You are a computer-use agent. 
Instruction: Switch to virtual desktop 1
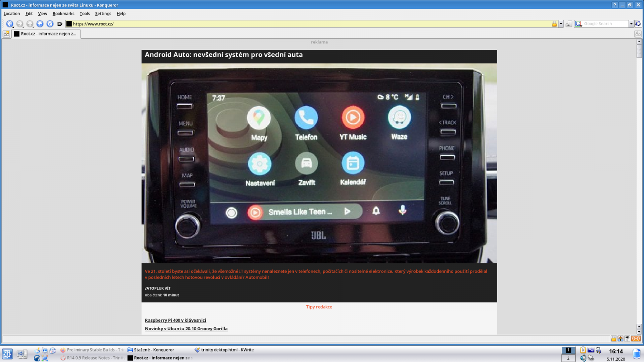tap(568, 350)
